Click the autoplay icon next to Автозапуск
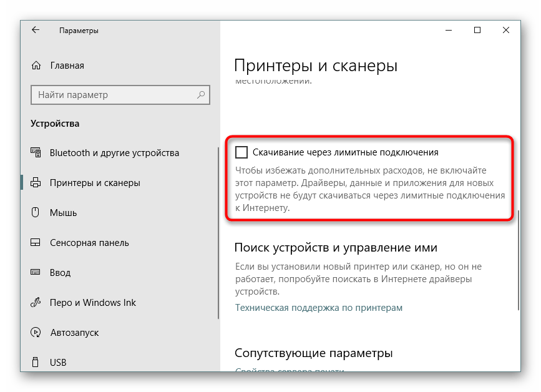This screenshot has height=392, width=541. (x=36, y=332)
